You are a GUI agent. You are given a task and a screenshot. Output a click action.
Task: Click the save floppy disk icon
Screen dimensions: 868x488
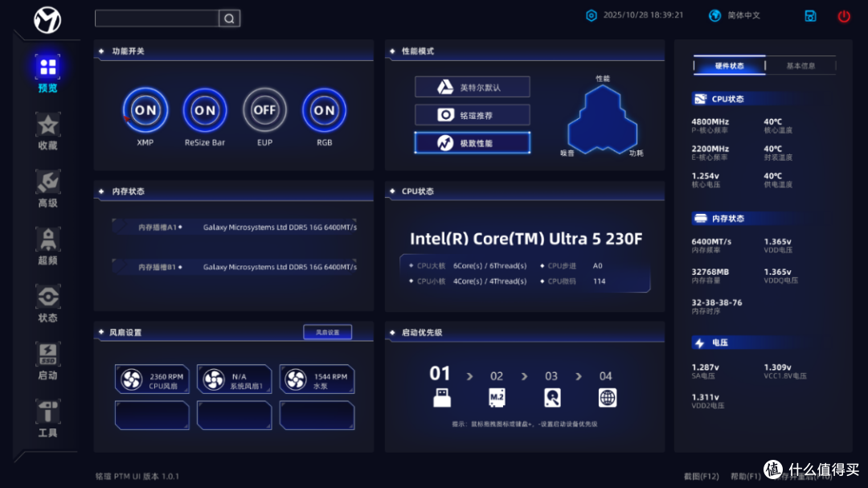pos(810,16)
